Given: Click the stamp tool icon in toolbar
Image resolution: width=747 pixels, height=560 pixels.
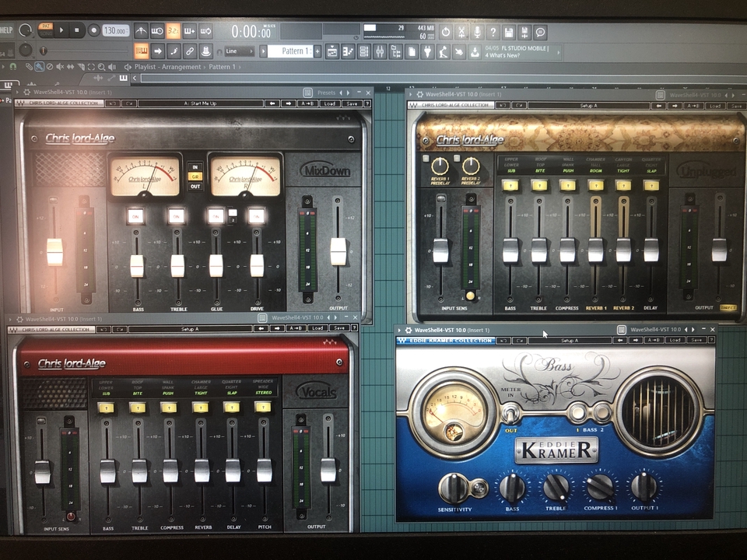Looking at the screenshot, I should pos(205,51).
